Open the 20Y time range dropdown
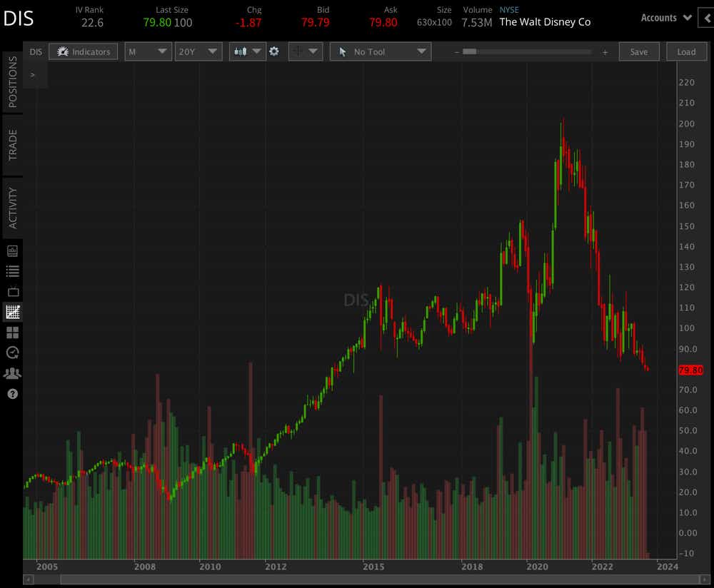The image size is (714, 588). [x=198, y=52]
